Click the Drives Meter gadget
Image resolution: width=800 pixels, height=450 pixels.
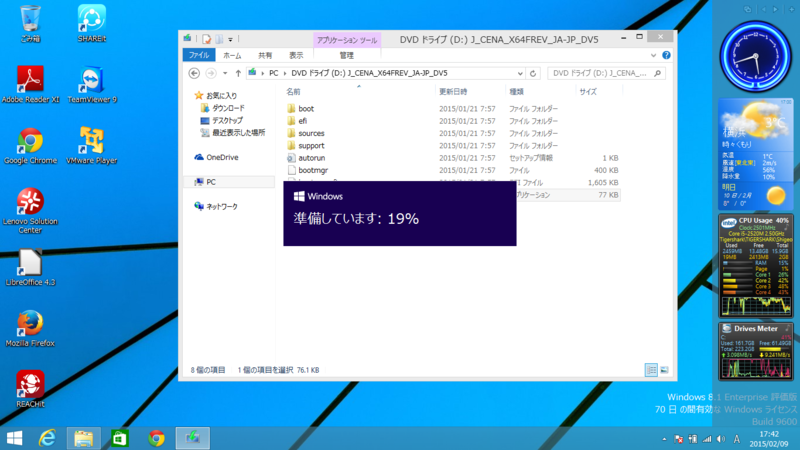[x=756, y=351]
